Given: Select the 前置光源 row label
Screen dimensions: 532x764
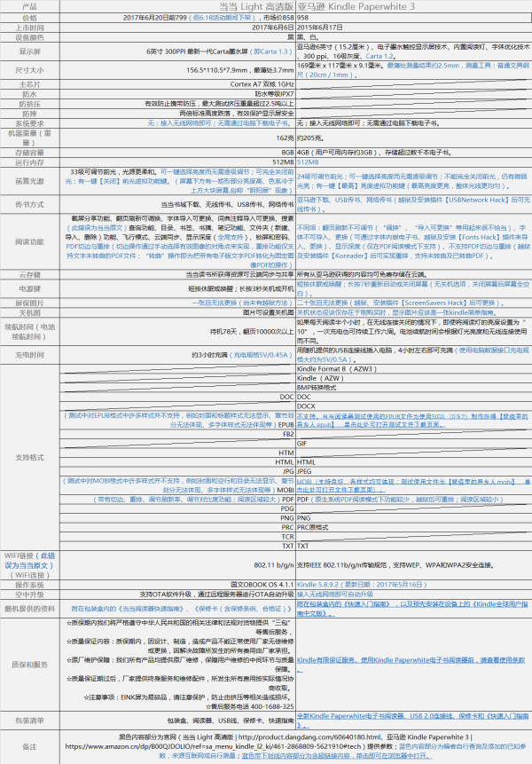Looking at the screenshot, I should click(29, 181).
